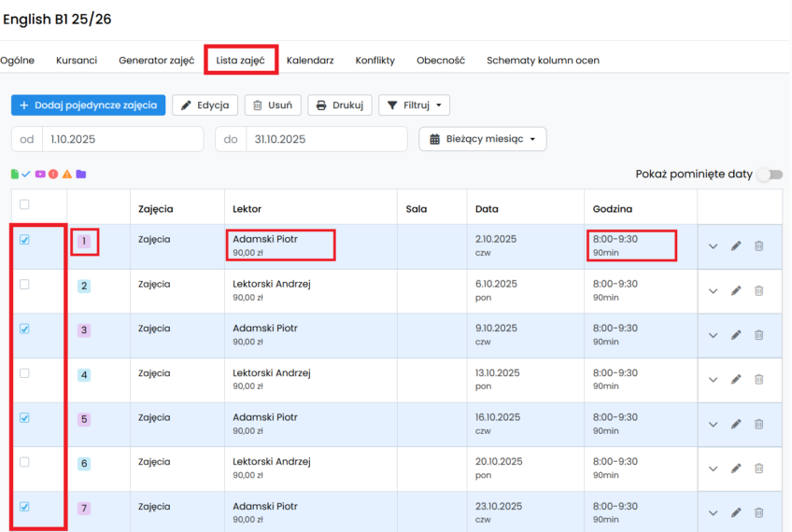
Task: Open the 'Bieżący miesiąc' dropdown
Action: coord(482,139)
